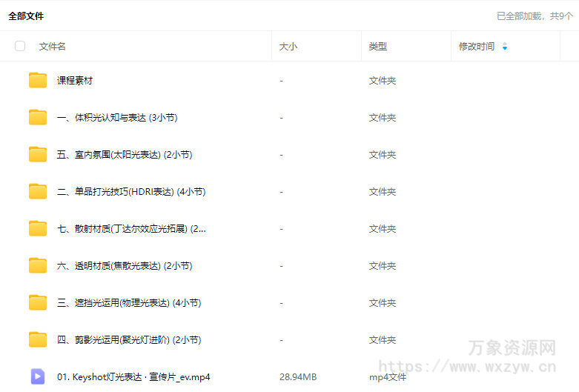Open the 课程素材 folder name link
The image size is (579, 392).
[x=75, y=80]
